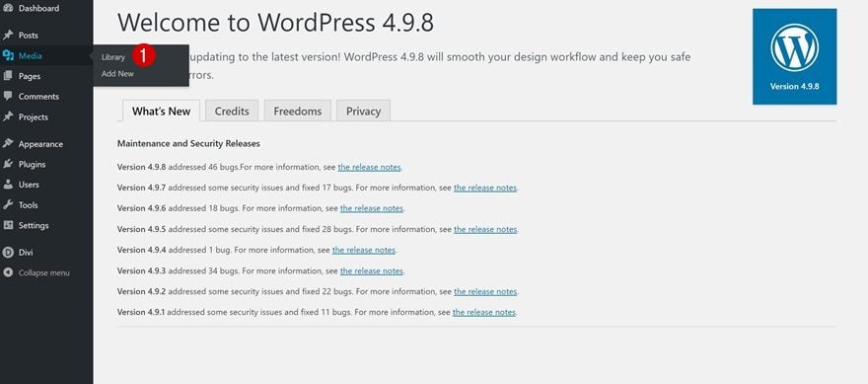Open release notes link for Version 4.9.8
This screenshot has width=868, height=384.
(x=369, y=167)
